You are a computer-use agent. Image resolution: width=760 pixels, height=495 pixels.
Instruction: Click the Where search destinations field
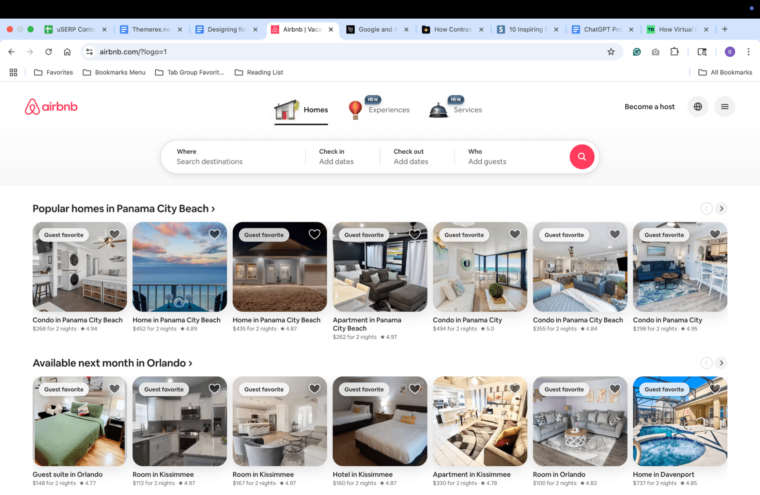click(233, 157)
